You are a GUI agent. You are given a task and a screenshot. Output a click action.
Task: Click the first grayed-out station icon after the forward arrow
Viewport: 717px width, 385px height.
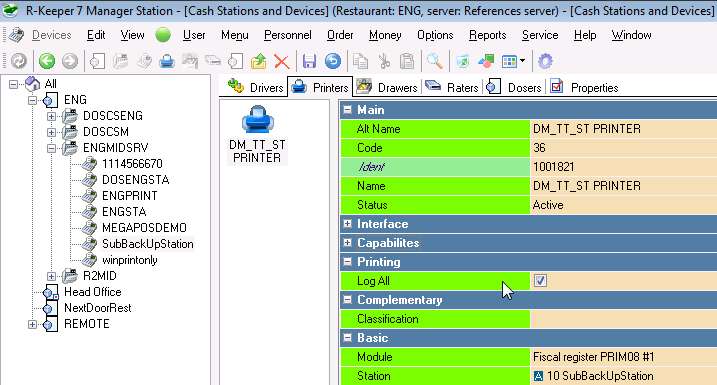(x=97, y=61)
